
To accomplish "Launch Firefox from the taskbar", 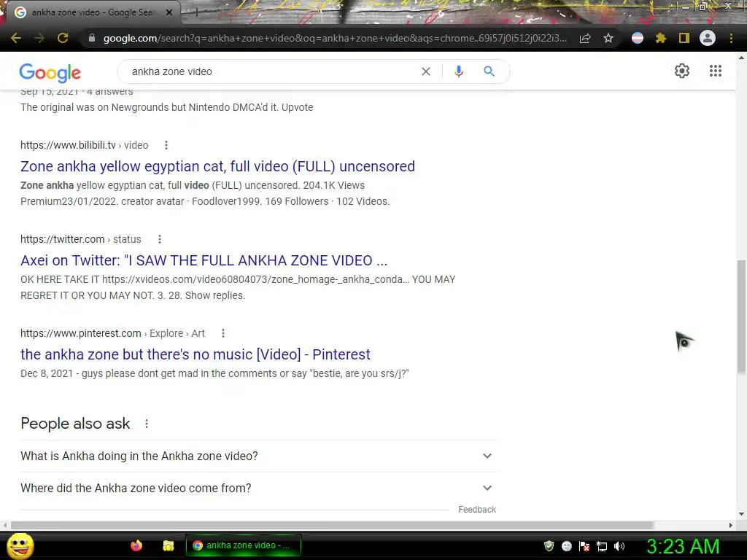I will pyautogui.click(x=136, y=545).
